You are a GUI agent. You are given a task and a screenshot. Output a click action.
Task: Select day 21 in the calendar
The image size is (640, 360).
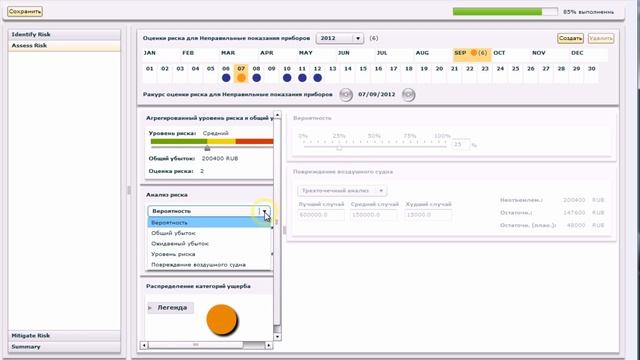[x=454, y=69]
